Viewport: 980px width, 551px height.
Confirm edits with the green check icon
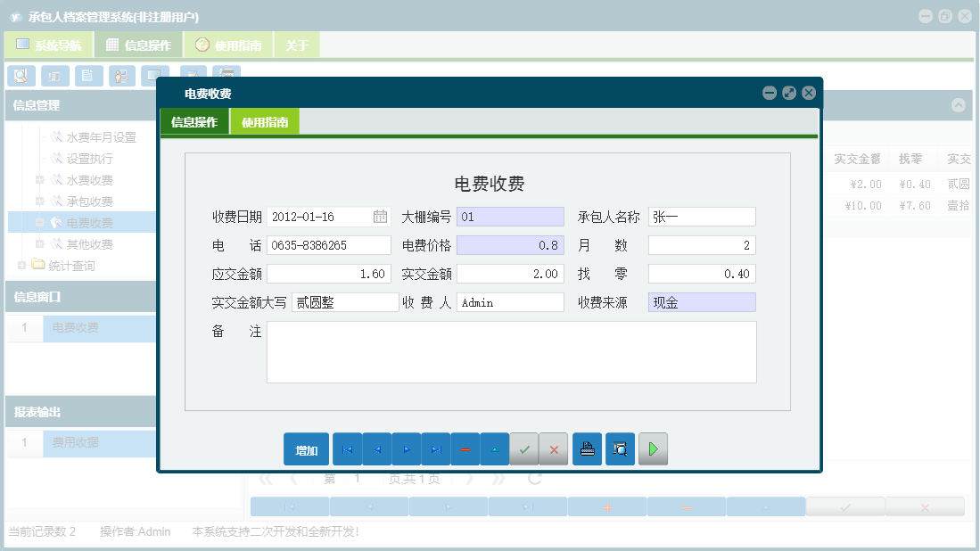click(x=524, y=448)
